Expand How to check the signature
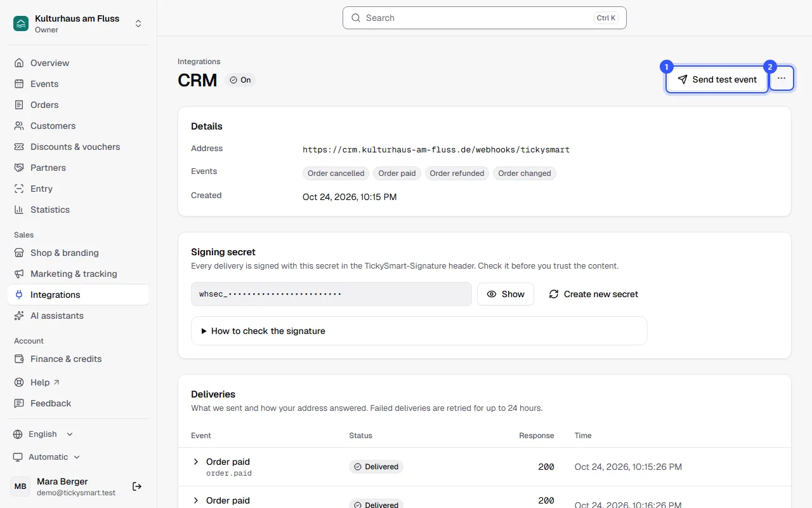The image size is (812, 508). [x=419, y=331]
